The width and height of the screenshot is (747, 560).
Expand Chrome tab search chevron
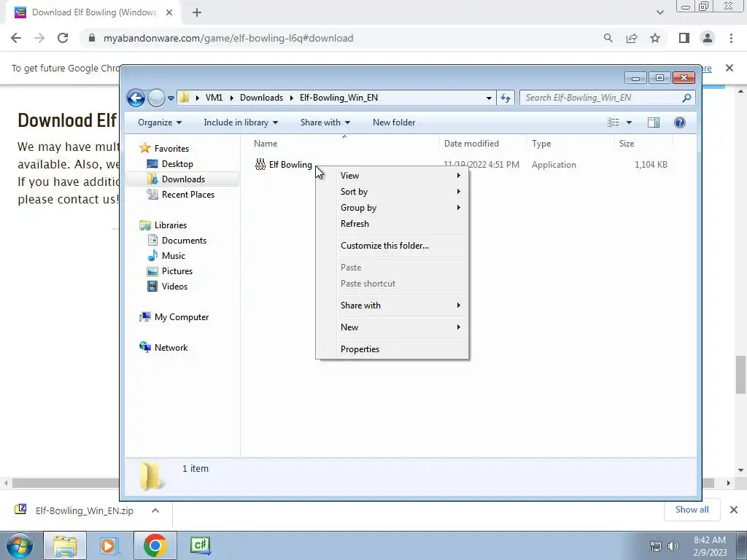[659, 12]
